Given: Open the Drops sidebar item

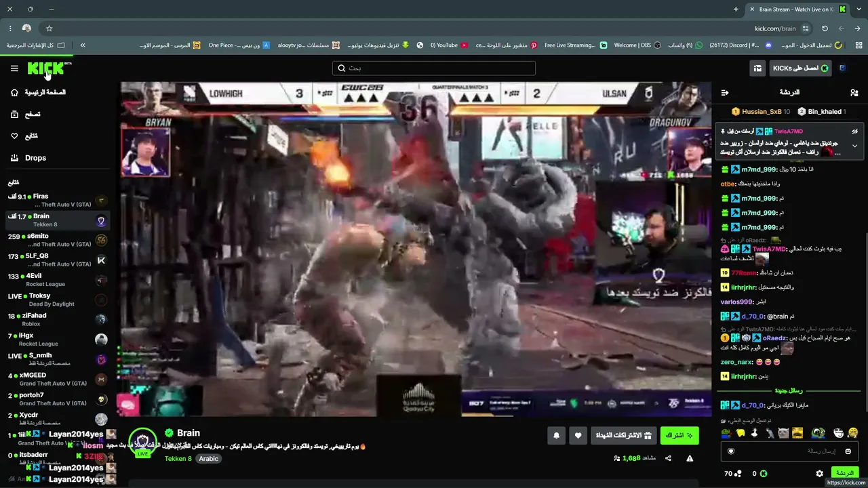Looking at the screenshot, I should tap(28, 158).
